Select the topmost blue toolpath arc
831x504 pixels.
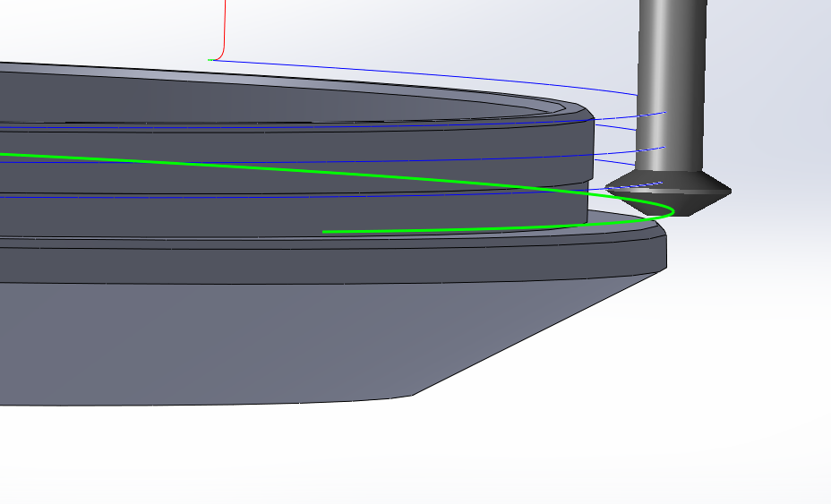(x=448, y=74)
